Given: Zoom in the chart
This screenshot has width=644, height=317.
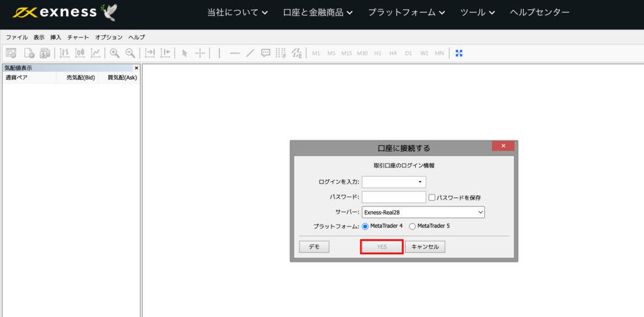Looking at the screenshot, I should (114, 53).
